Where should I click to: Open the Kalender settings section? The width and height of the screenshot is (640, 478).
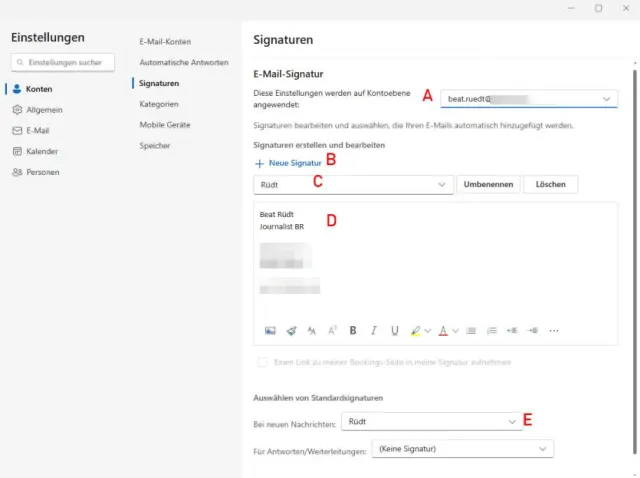tap(43, 151)
